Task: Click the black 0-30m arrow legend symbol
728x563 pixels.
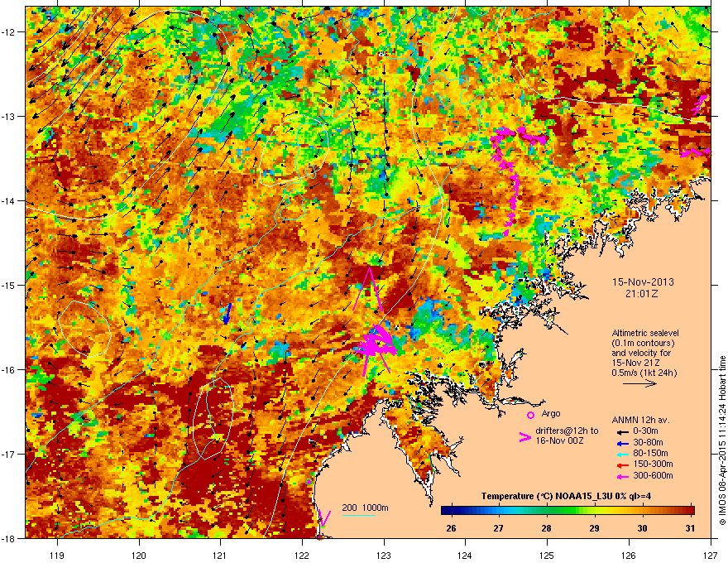Action: [623, 431]
